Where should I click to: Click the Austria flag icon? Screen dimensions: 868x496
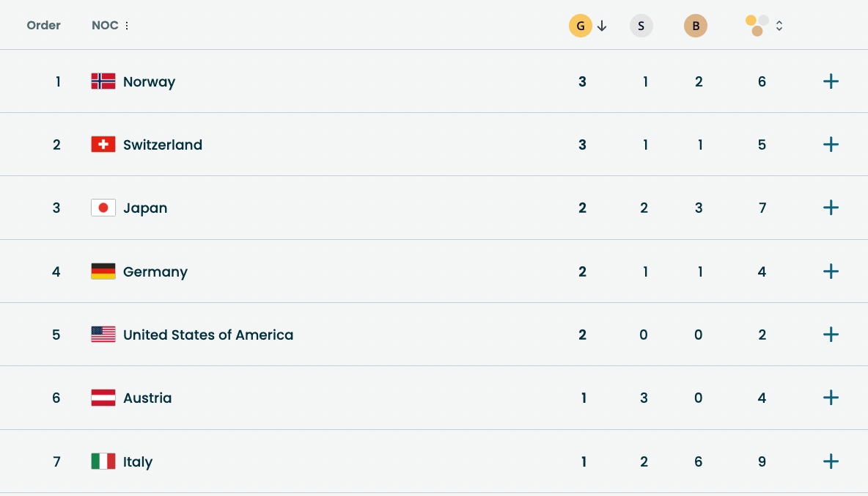point(103,398)
